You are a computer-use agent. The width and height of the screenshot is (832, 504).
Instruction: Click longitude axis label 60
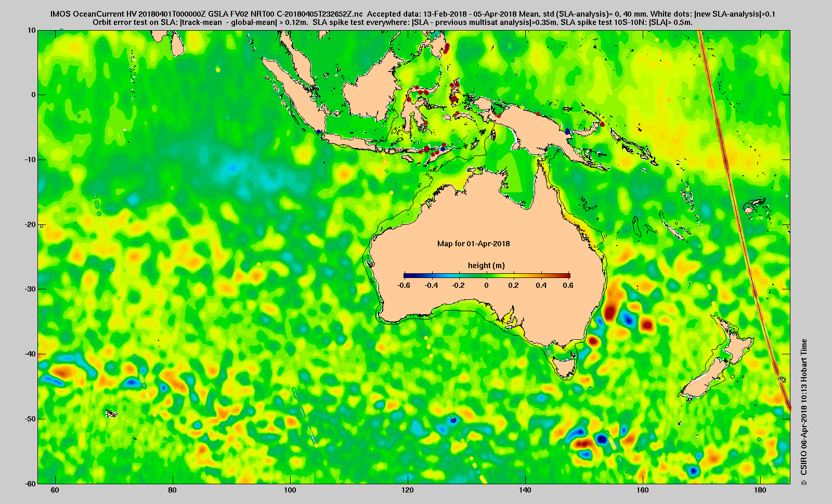pyautogui.click(x=55, y=490)
